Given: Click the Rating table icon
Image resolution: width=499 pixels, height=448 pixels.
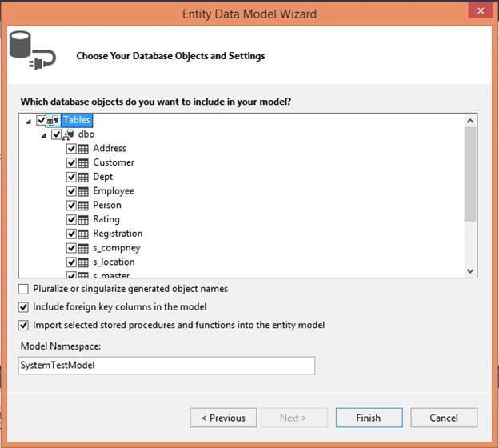Looking at the screenshot, I should pos(83,220).
